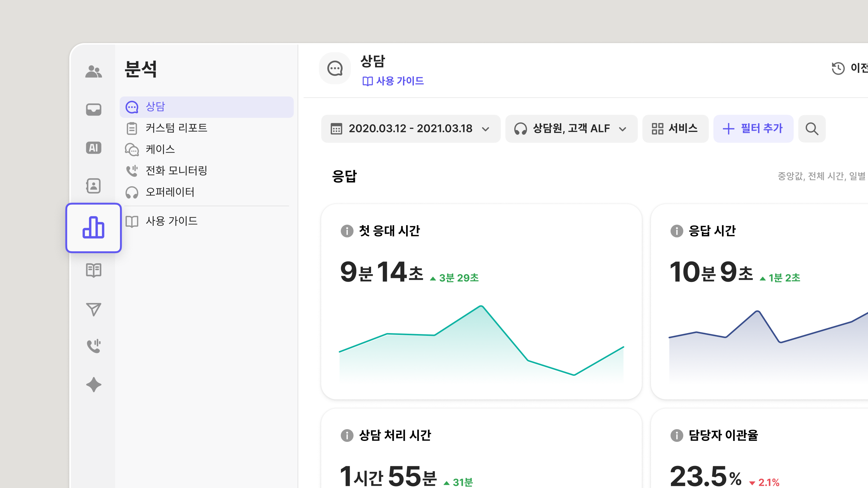Open the contacts address book icon
Screen dimensions: 868x488
point(93,186)
